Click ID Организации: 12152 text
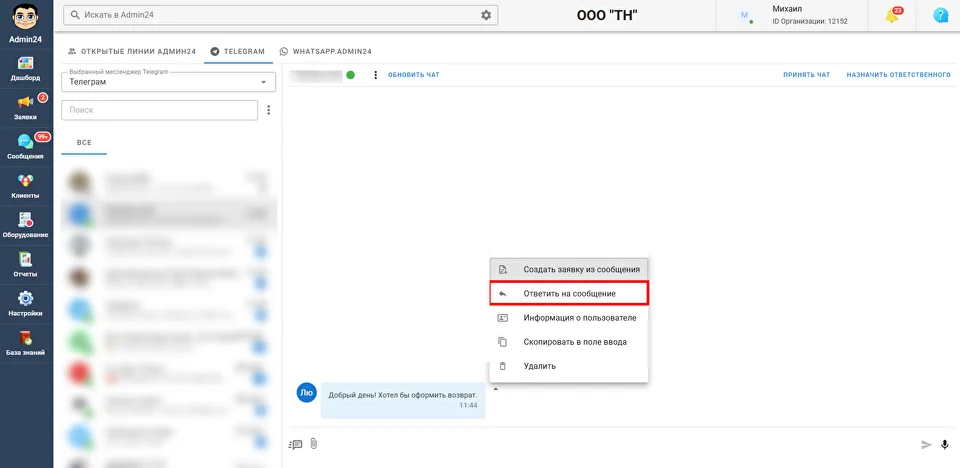 (x=809, y=21)
